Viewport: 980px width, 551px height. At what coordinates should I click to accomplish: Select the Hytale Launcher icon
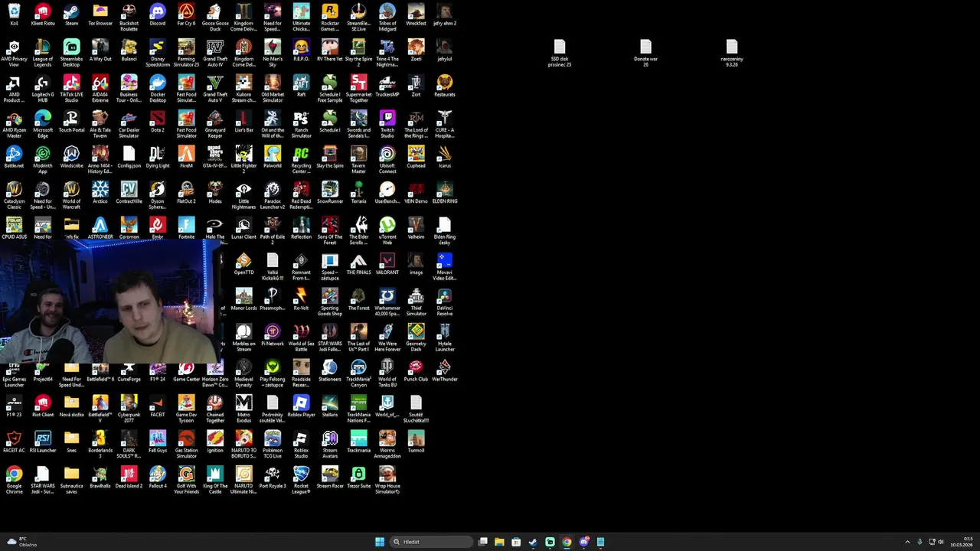coord(445,337)
